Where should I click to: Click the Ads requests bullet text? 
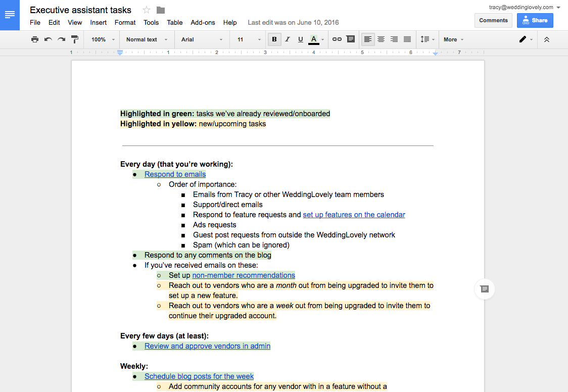point(214,225)
